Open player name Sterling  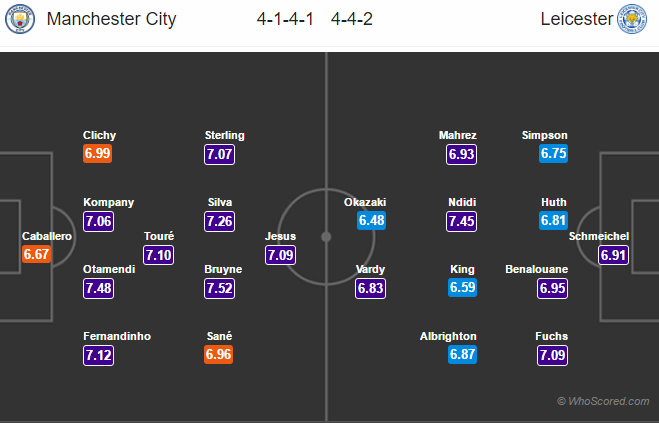pos(224,136)
